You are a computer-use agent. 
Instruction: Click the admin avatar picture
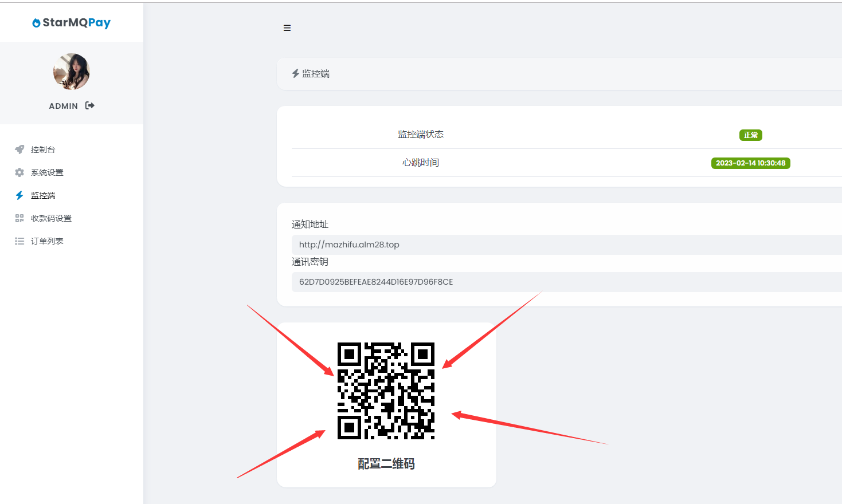tap(72, 72)
